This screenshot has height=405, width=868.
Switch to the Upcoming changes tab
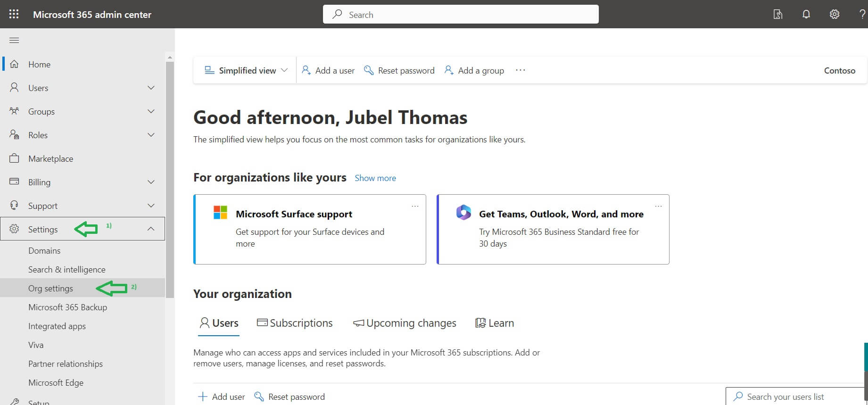405,323
